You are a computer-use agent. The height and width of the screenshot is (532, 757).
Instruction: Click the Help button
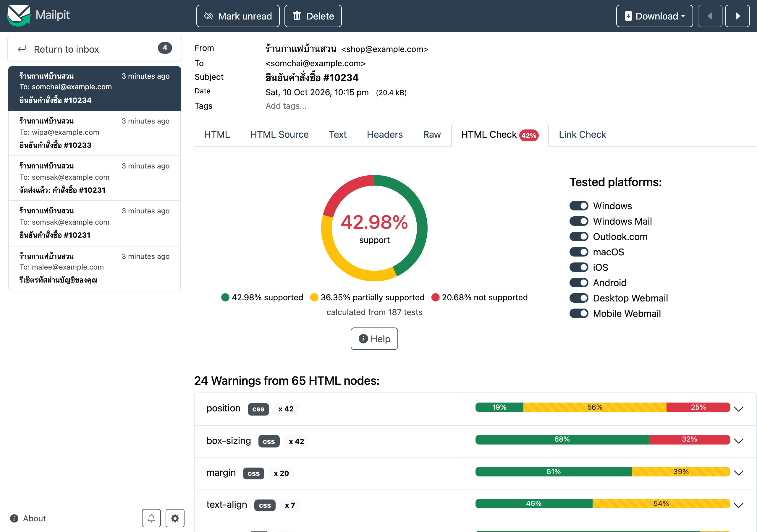(x=374, y=338)
